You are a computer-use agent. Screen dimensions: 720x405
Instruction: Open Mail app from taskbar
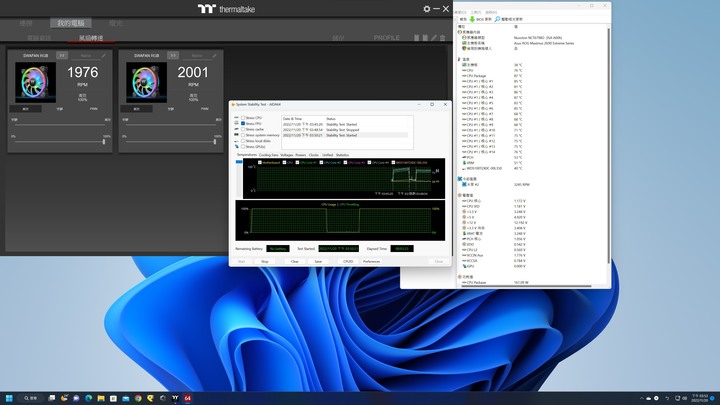pyautogui.click(x=126, y=398)
